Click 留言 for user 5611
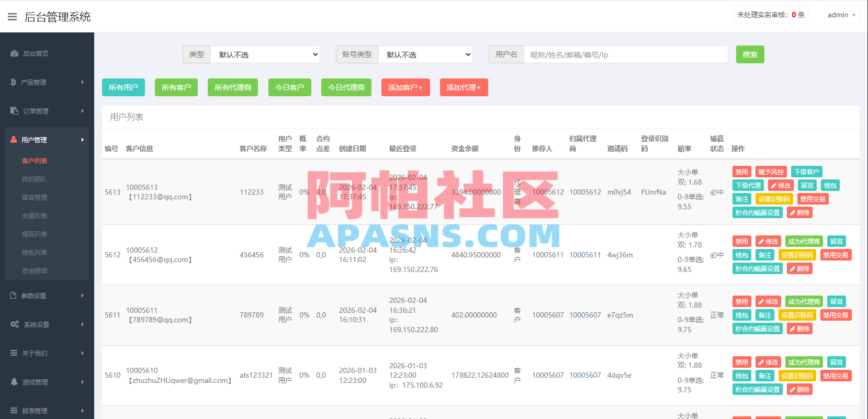Screen dimensions: 868x419 [837, 301]
